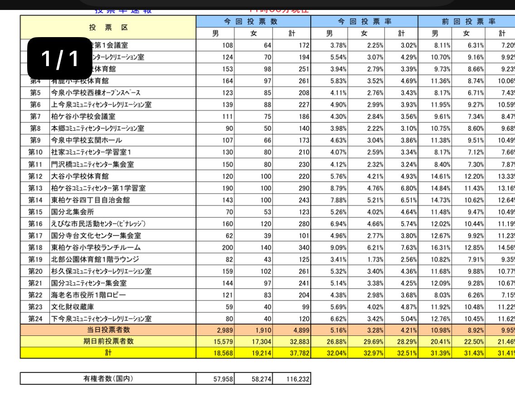
Task: Select the 17,304 early female votes cell
Action: [254, 341]
